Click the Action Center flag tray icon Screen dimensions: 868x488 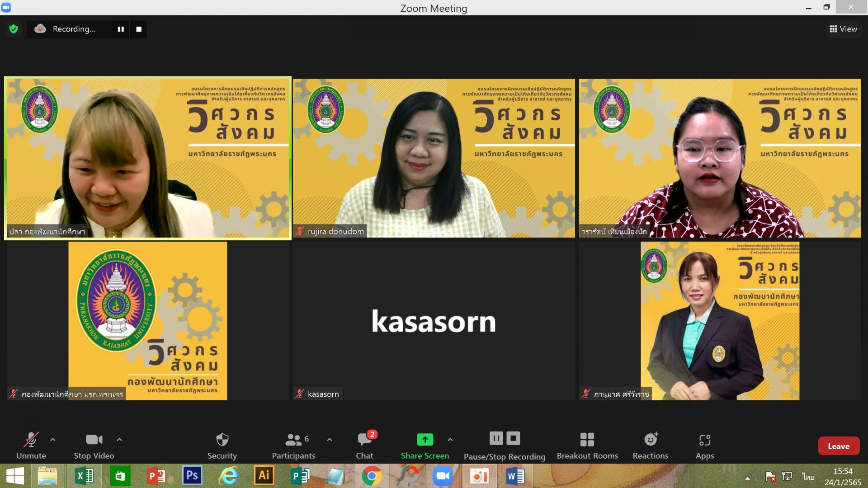click(x=770, y=476)
